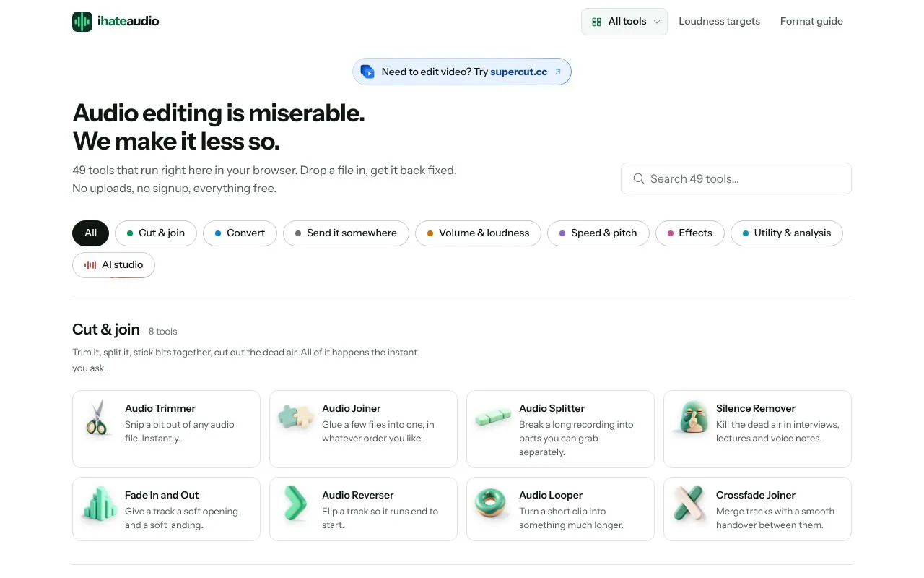Filter by Convert category
Screen dimensions: 924x578
(x=240, y=233)
